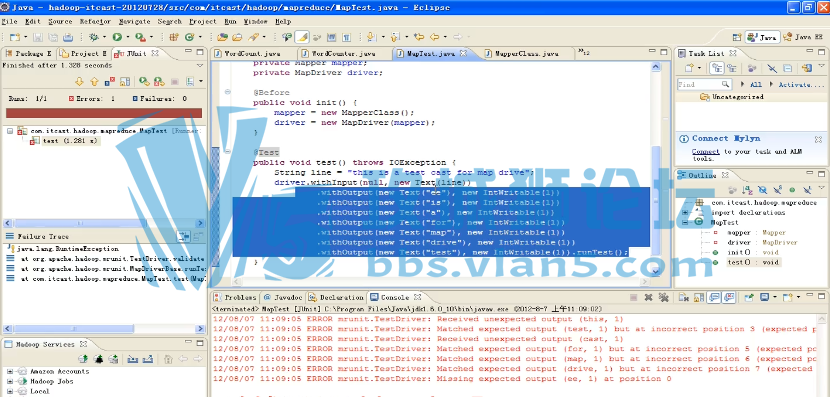Switch to the Javadoc tab
830x397 pixels.
282,297
